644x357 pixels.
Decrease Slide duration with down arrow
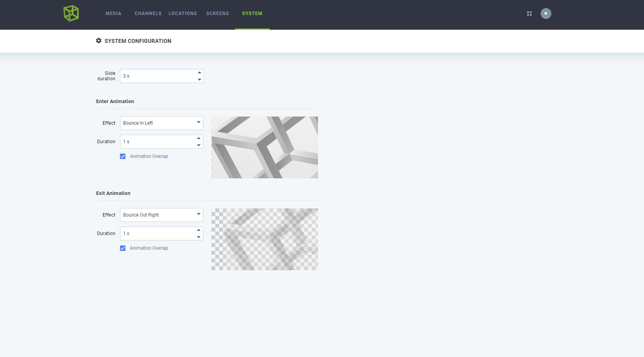click(x=199, y=80)
